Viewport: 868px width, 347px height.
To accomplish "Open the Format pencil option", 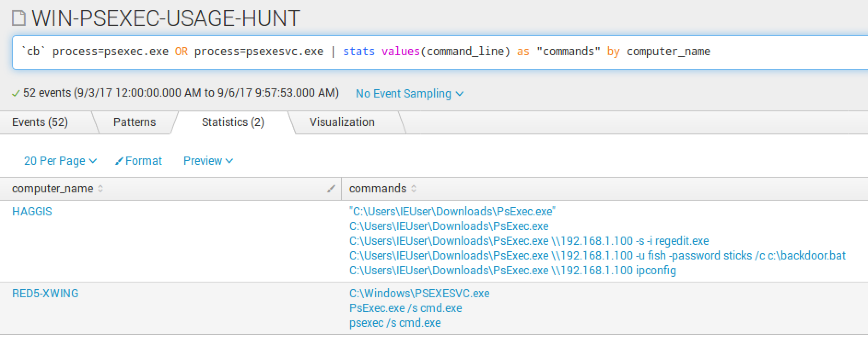I will [139, 161].
